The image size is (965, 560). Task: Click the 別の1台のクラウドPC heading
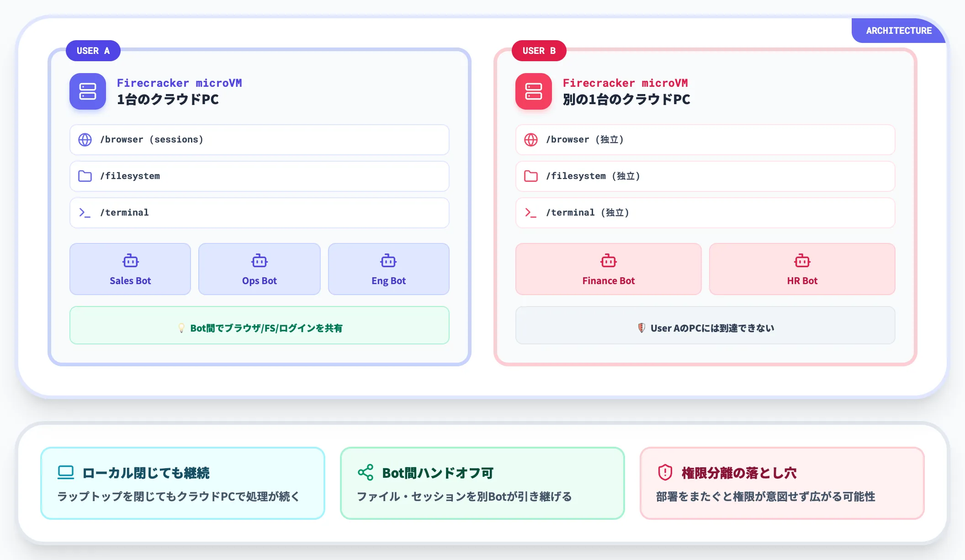(x=626, y=100)
